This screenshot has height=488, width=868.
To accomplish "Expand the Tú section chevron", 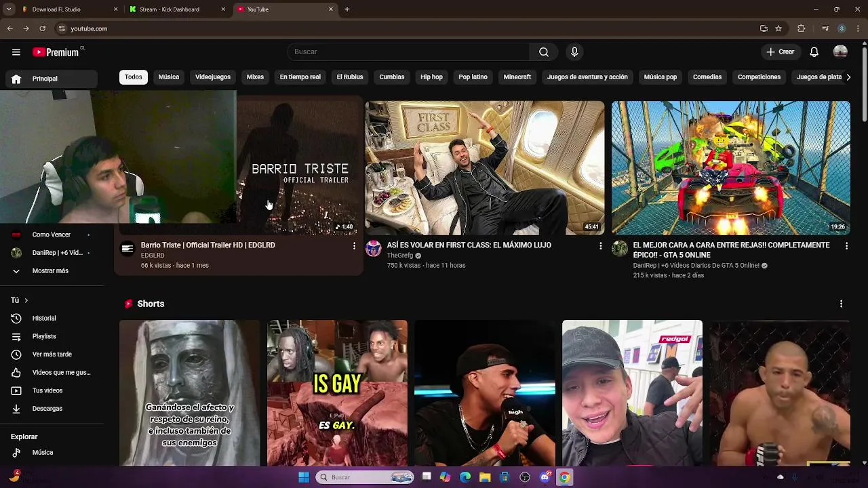I will [x=26, y=300].
